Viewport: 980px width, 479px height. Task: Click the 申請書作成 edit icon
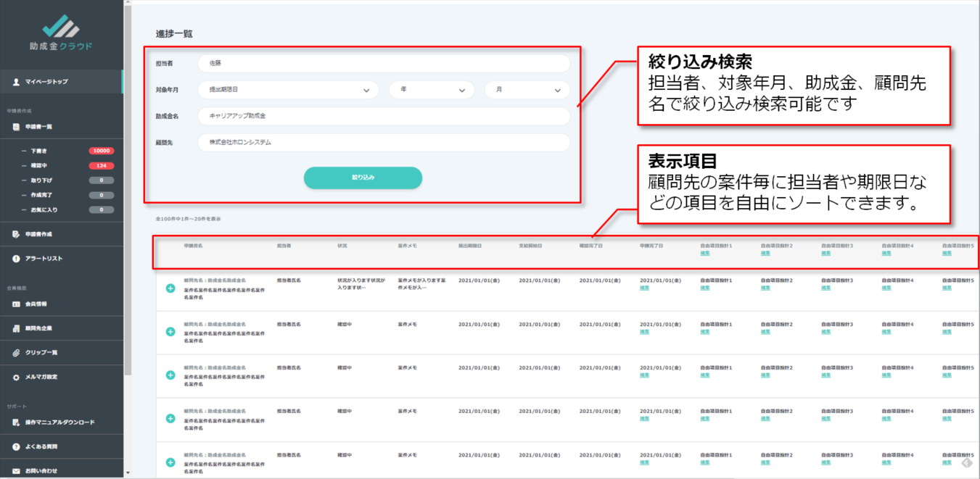(x=16, y=234)
